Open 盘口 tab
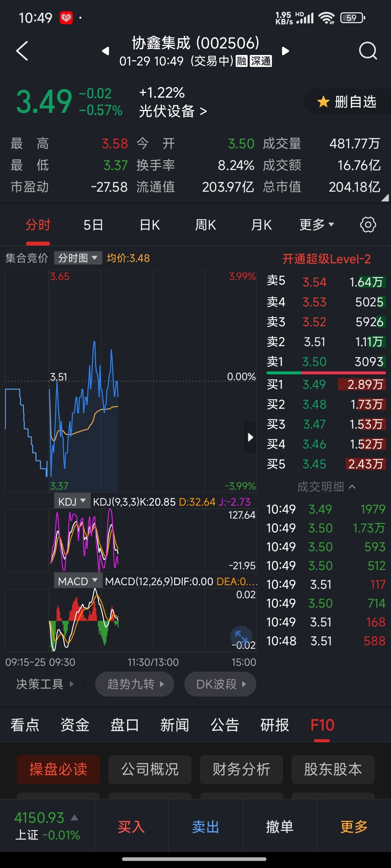391x868 pixels. pyautogui.click(x=125, y=725)
